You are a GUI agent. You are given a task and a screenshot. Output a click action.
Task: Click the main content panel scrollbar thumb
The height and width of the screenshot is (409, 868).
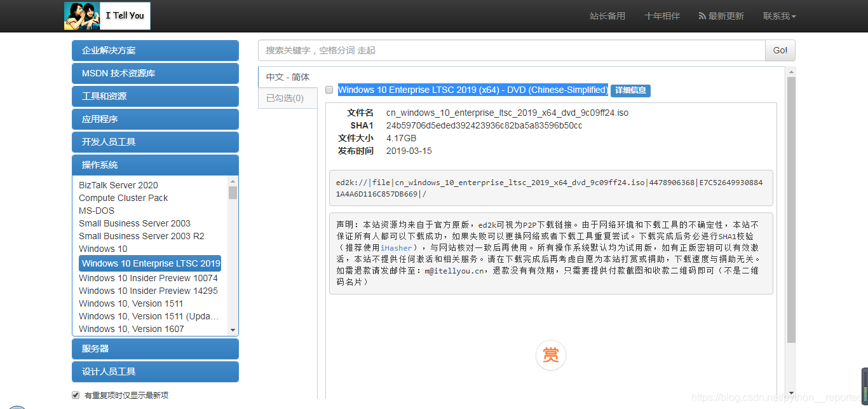point(791,210)
